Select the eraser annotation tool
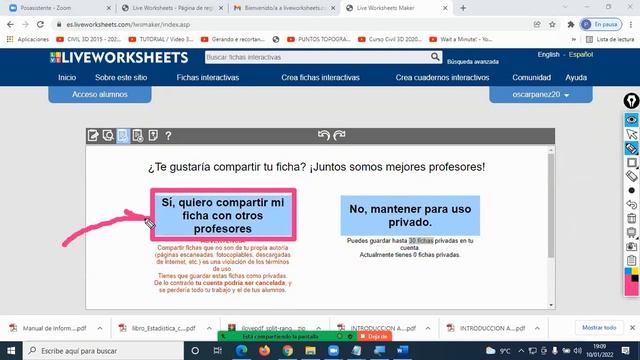640x360 pixels. click(x=631, y=176)
